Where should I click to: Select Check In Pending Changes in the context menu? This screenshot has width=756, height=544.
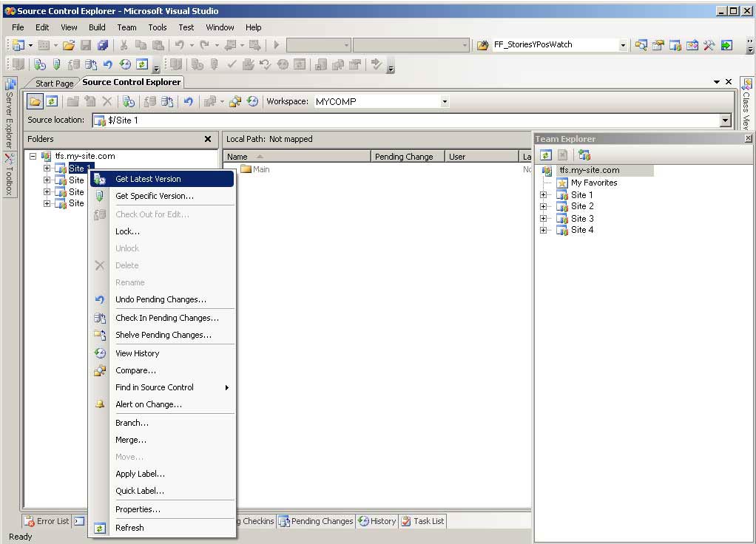pos(163,318)
